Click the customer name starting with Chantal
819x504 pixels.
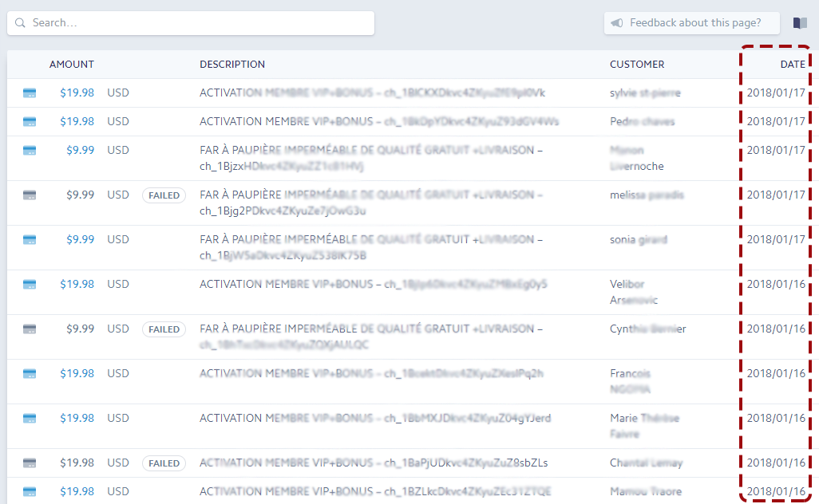point(646,463)
